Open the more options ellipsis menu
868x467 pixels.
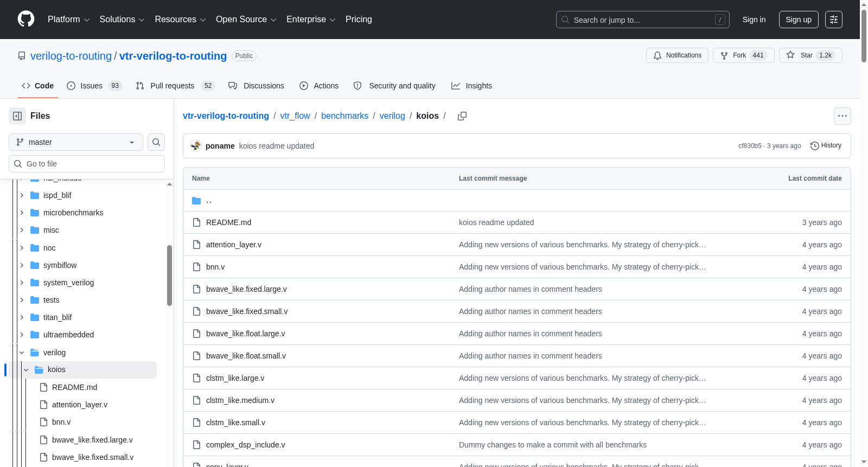click(843, 116)
